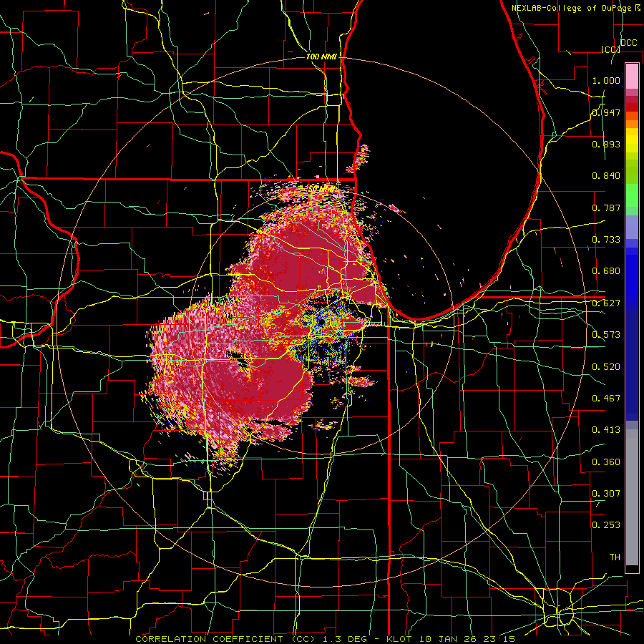This screenshot has width=644, height=644.
Task: Click the 0.360 legend value
Action: [606, 462]
